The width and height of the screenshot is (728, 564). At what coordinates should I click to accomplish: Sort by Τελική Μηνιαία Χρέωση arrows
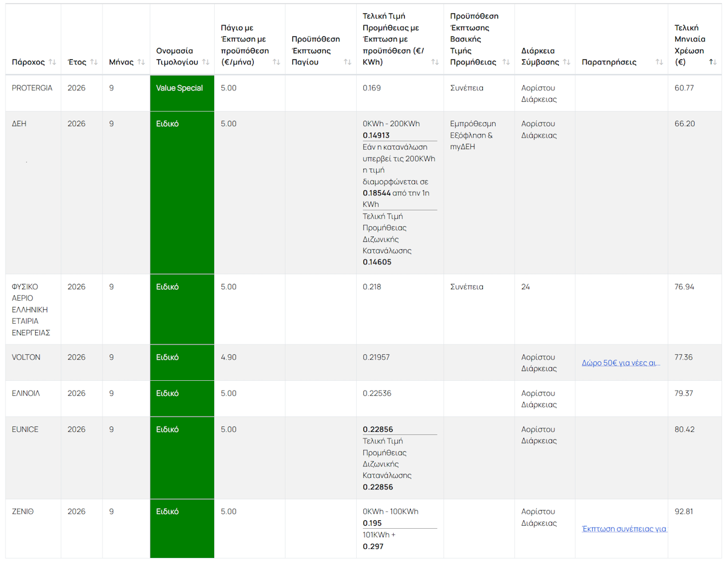click(713, 62)
